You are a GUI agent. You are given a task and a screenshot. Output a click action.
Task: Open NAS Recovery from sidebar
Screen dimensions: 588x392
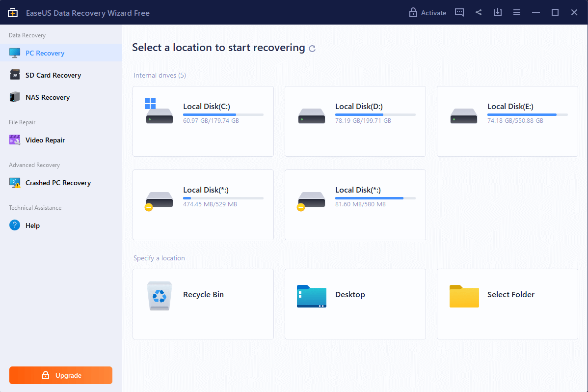[x=48, y=97]
